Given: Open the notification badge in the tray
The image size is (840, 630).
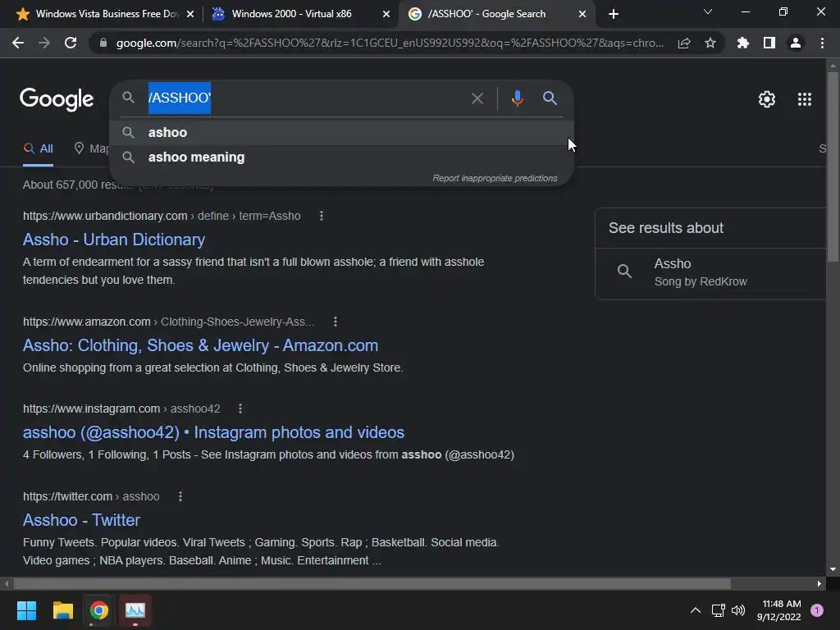Looking at the screenshot, I should coord(817,610).
